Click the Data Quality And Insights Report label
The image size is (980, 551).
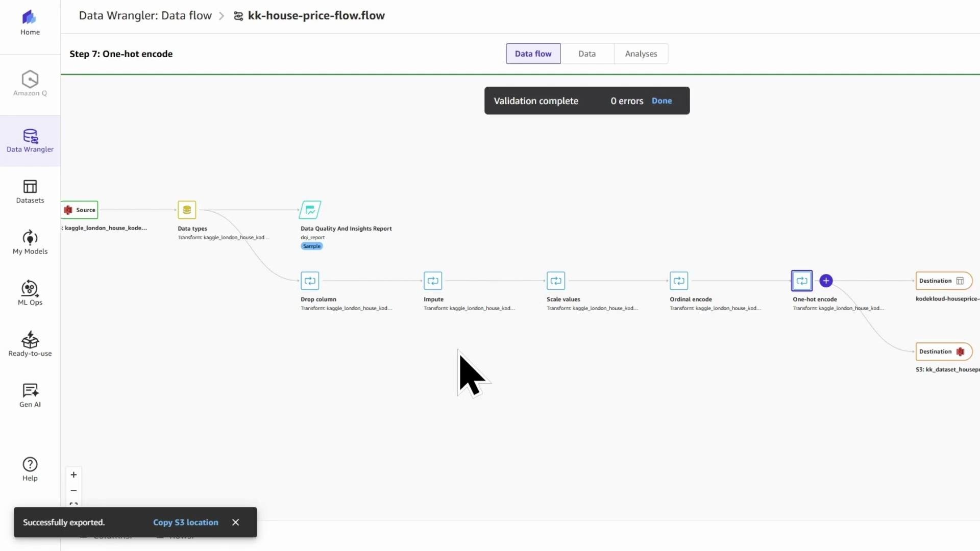pos(346,229)
